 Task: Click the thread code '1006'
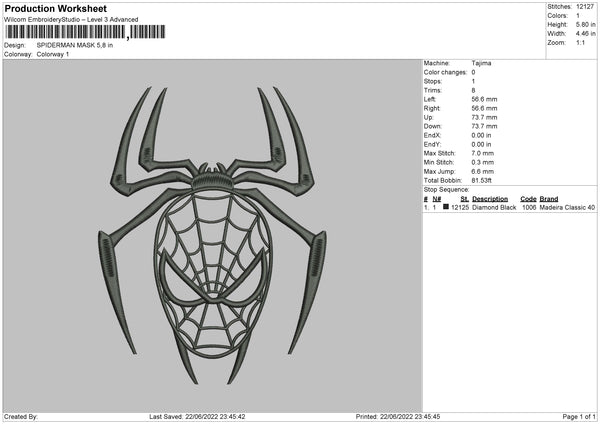529,207
